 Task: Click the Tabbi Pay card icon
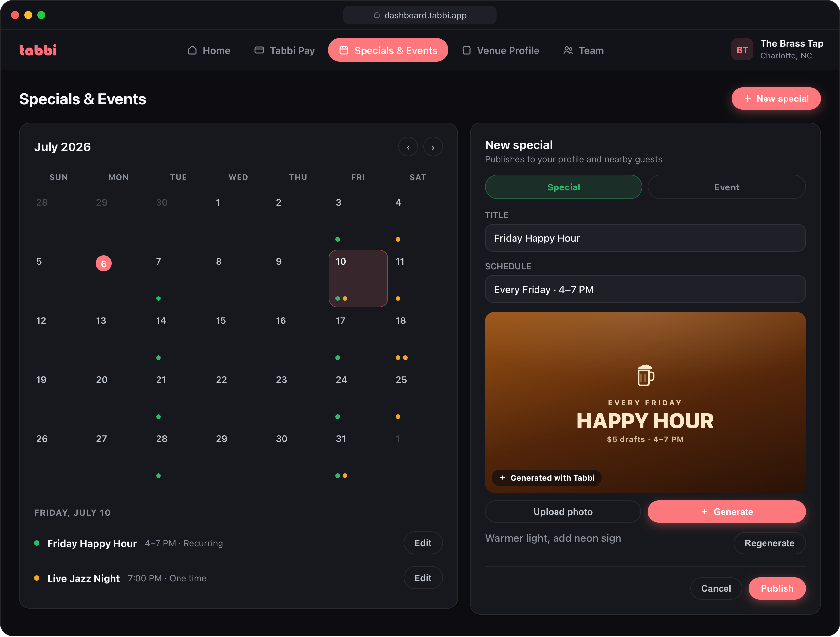tap(259, 50)
